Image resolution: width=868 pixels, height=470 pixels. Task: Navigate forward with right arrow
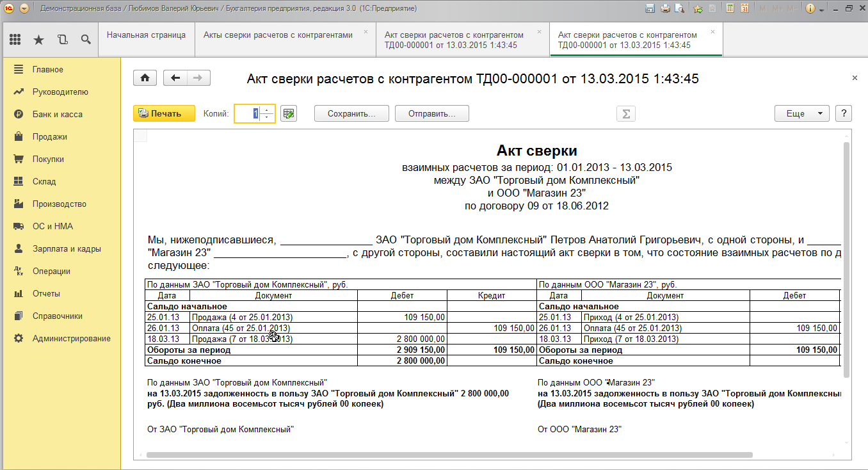pos(198,78)
